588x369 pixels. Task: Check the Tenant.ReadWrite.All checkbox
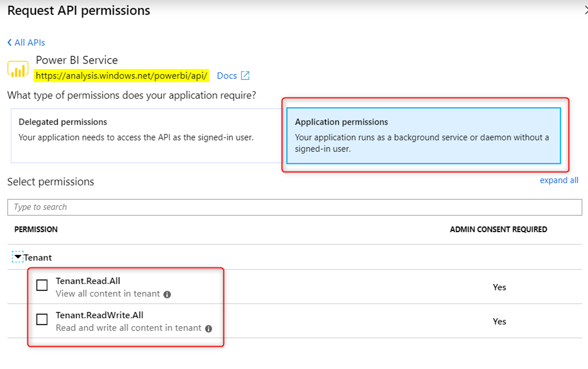[42, 319]
